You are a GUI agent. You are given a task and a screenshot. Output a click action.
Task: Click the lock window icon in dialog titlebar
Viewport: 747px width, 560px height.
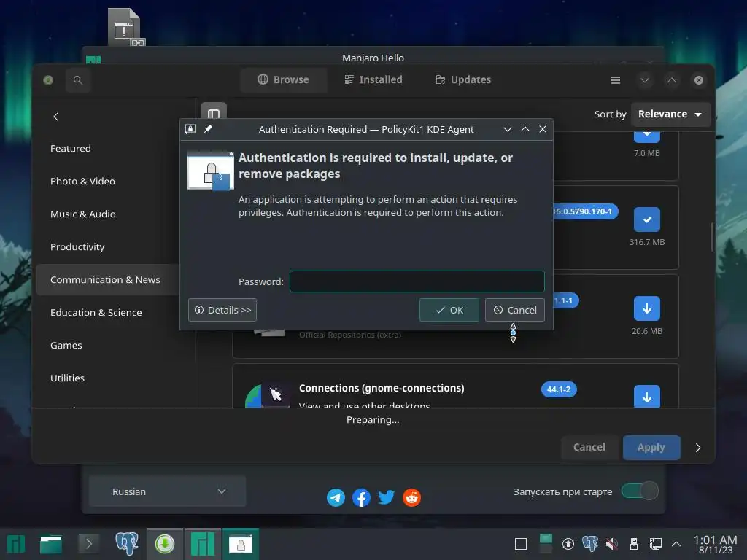[x=190, y=129]
